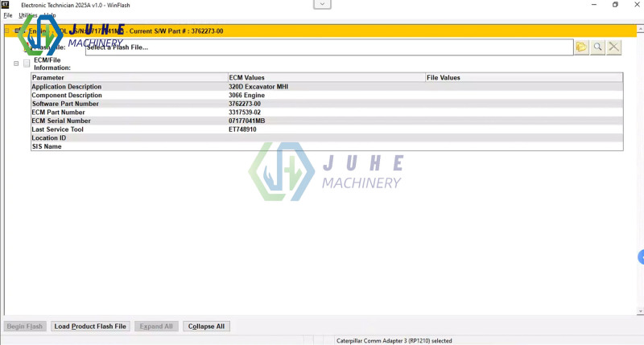Select the 3066 Engine value

pos(247,95)
